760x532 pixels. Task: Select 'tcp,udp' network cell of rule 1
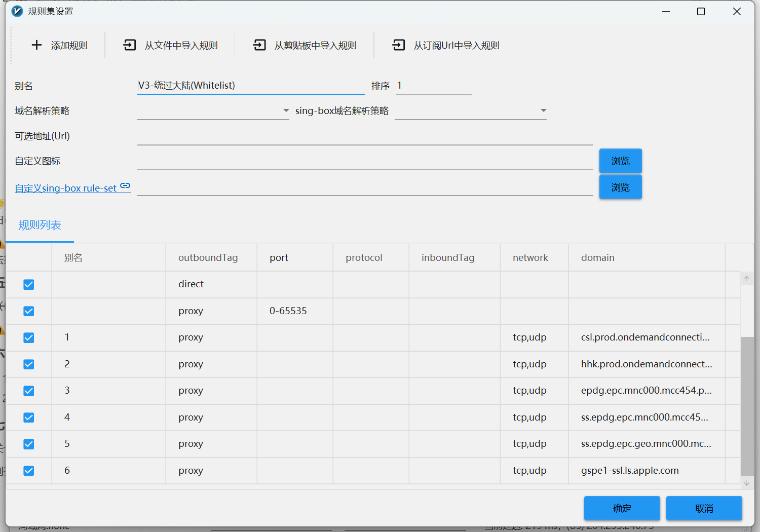(x=535, y=337)
